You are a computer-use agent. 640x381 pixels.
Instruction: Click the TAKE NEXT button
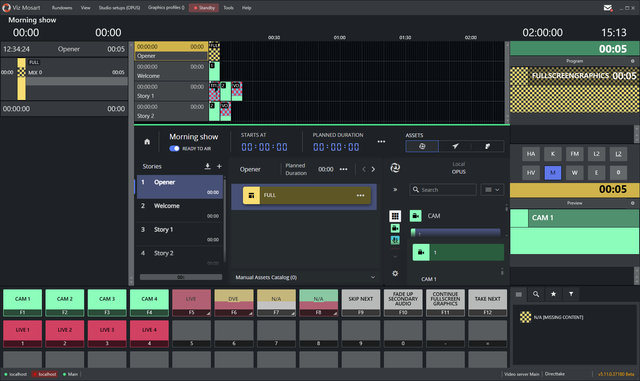(487, 303)
